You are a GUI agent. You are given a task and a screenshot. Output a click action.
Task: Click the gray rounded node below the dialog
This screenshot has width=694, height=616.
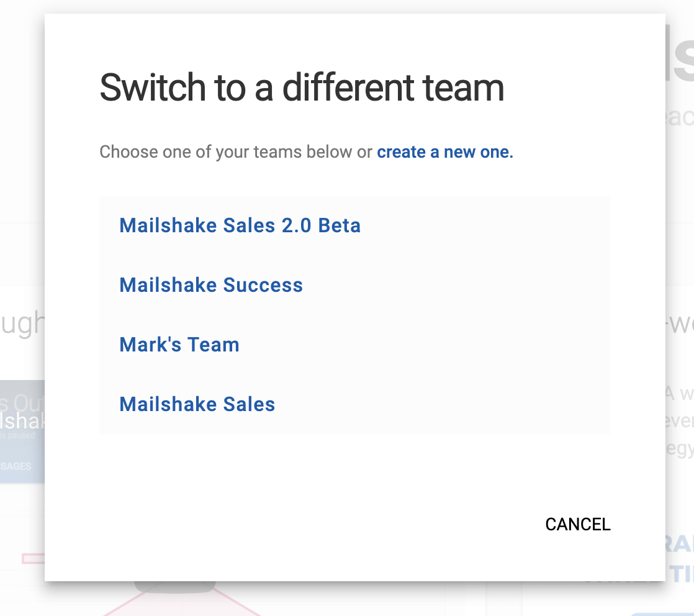coord(175,587)
